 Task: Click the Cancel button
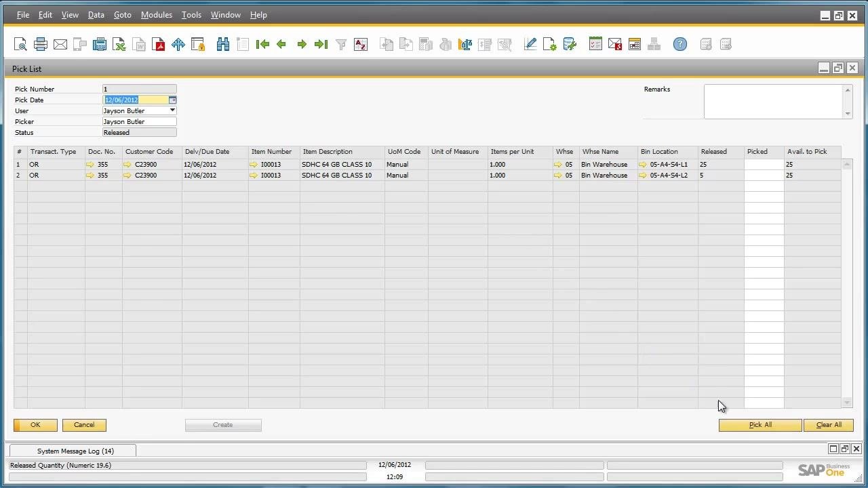click(84, 425)
